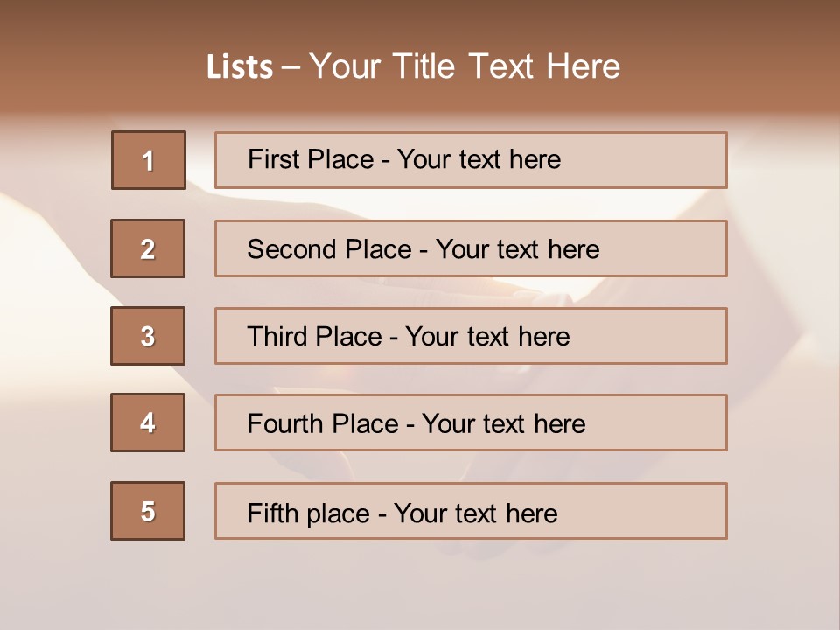Click the word "Fifth" in the list
Image resolution: width=840 pixels, height=630 pixels.
pos(275,513)
